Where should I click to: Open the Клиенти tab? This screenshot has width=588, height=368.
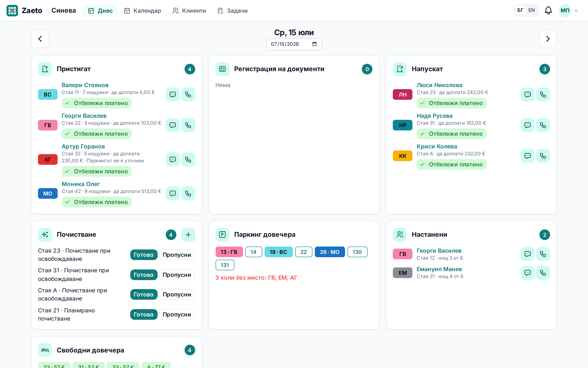189,10
